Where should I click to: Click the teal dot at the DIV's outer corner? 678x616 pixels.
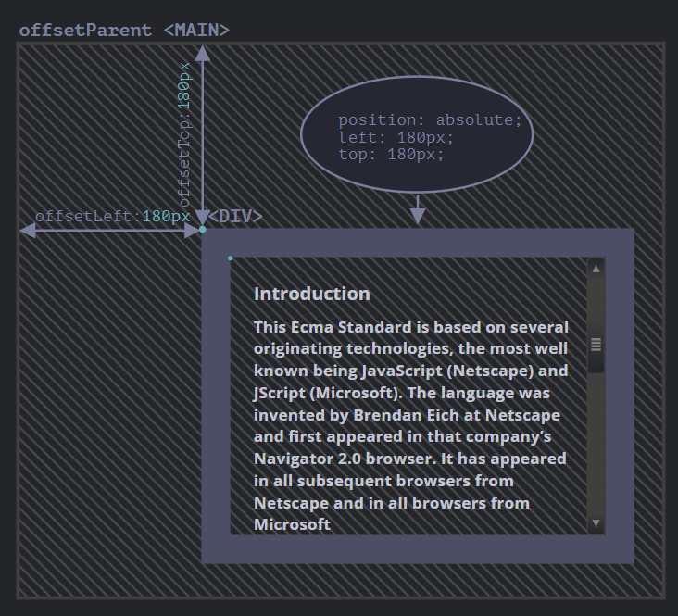[x=202, y=229]
